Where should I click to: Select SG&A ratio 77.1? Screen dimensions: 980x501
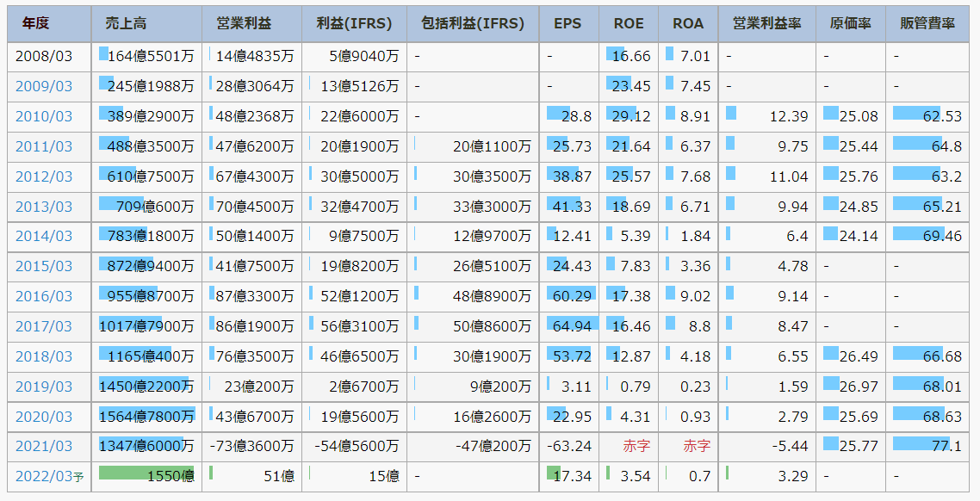coord(947,446)
